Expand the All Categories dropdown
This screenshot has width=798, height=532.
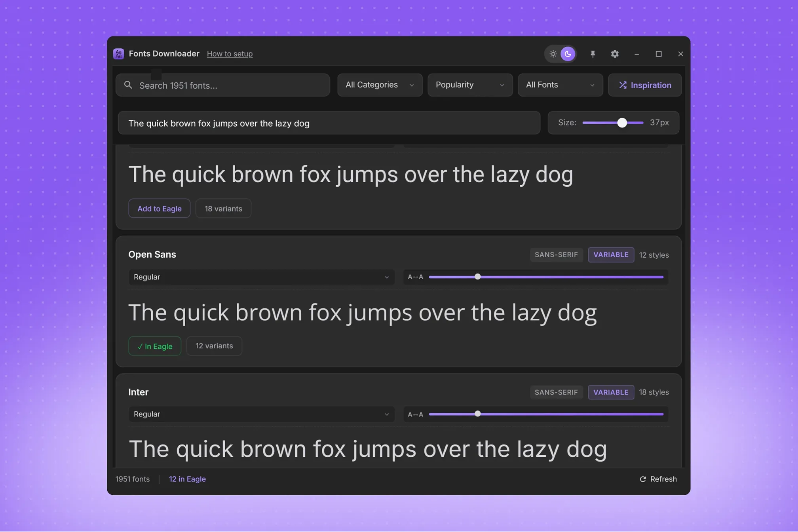pos(380,85)
